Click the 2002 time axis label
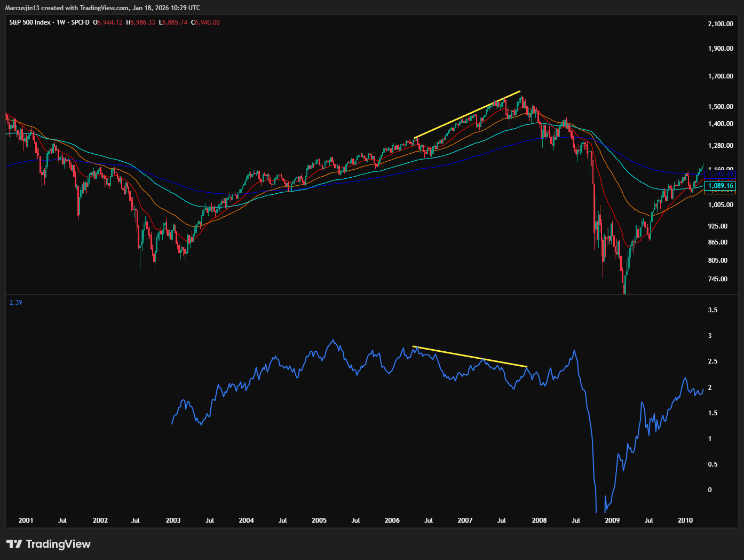The width and height of the screenshot is (744, 560). coord(100,520)
